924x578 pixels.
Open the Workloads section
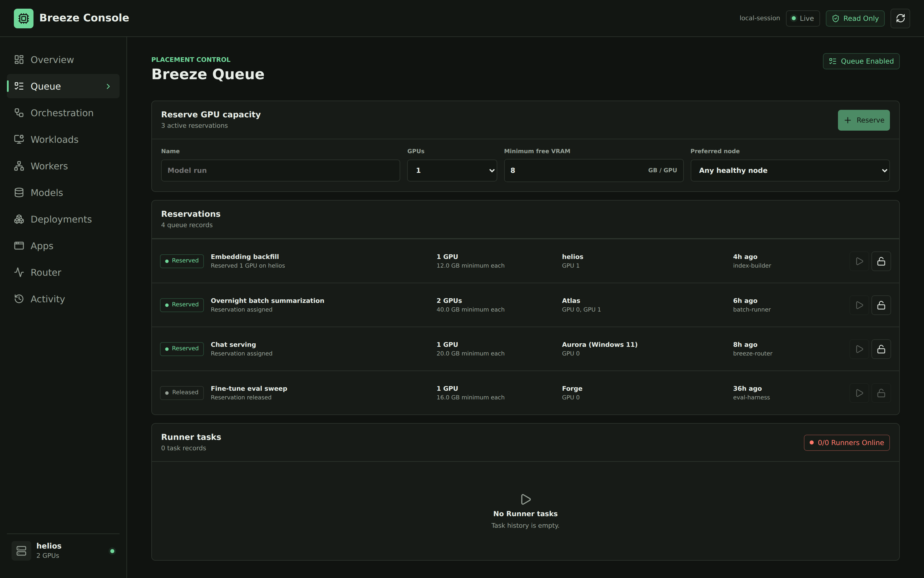point(63,140)
